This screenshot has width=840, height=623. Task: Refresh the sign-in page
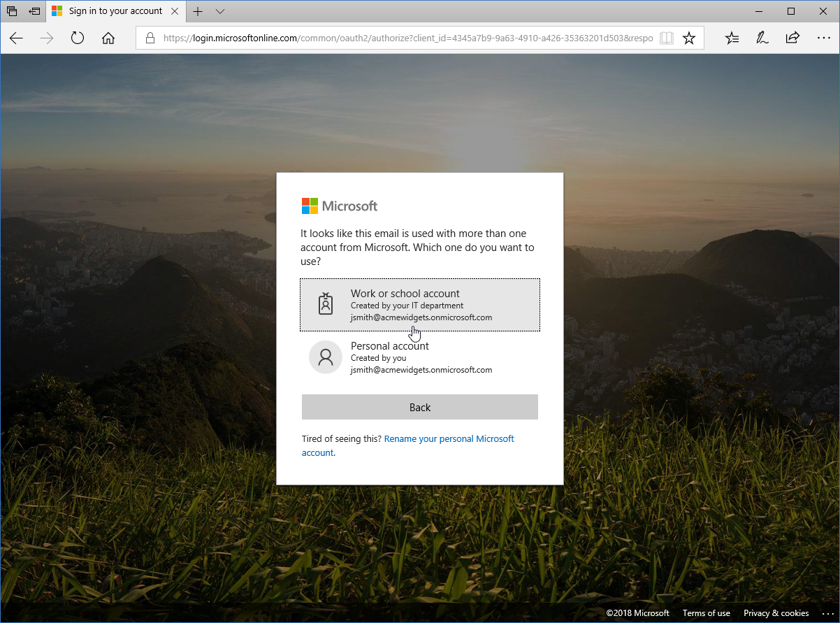[x=78, y=38]
